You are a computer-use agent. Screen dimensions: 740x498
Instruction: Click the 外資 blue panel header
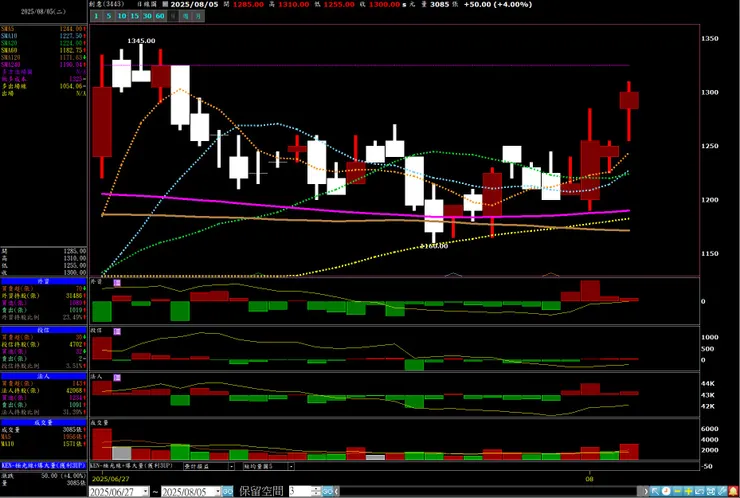[43, 281]
